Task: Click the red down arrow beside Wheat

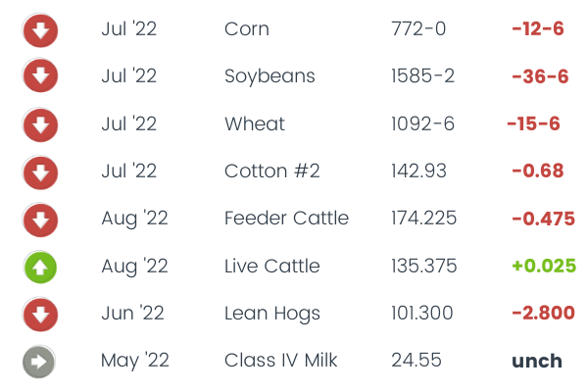Action: click(x=40, y=124)
